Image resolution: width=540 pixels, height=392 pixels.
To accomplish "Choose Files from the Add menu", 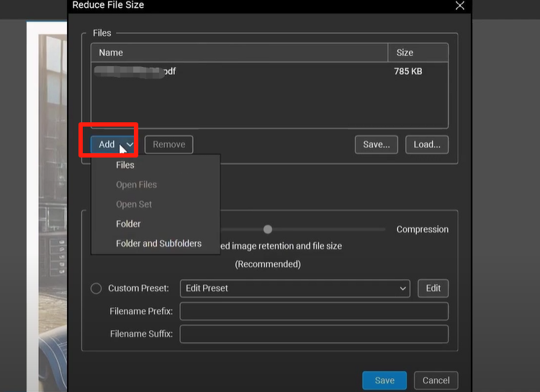I will click(125, 165).
